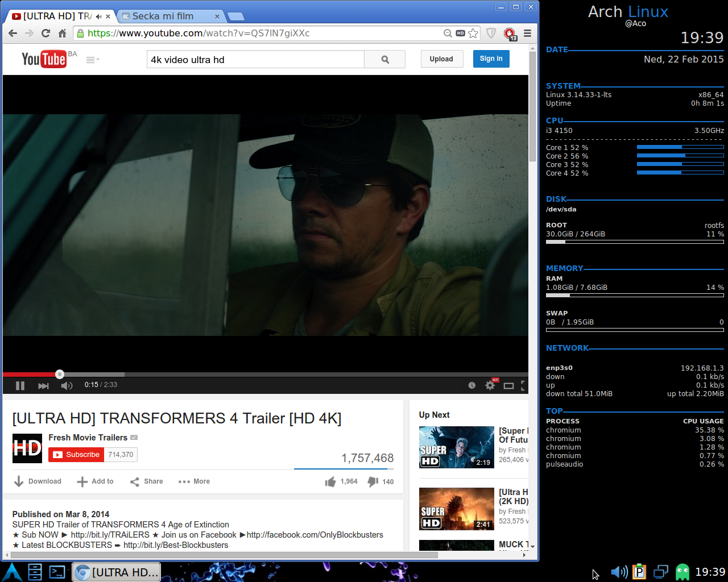Viewport: 728px width, 582px height.
Task: Open the facebook.com/OnlyBlockbusters link
Action: pyautogui.click(x=315, y=535)
